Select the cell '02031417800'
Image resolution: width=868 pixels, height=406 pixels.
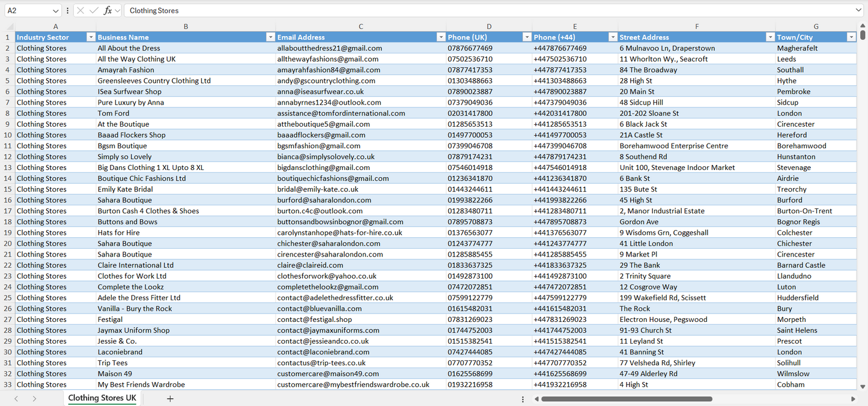pyautogui.click(x=489, y=113)
